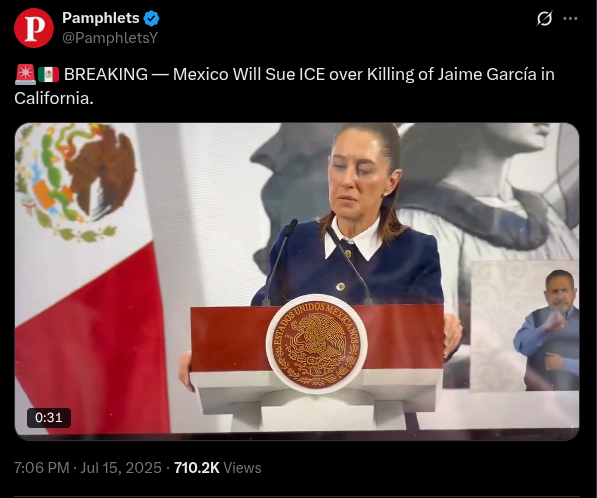The image size is (597, 498).
Task: Click the Grok explain-post icon
Action: pos(544,18)
